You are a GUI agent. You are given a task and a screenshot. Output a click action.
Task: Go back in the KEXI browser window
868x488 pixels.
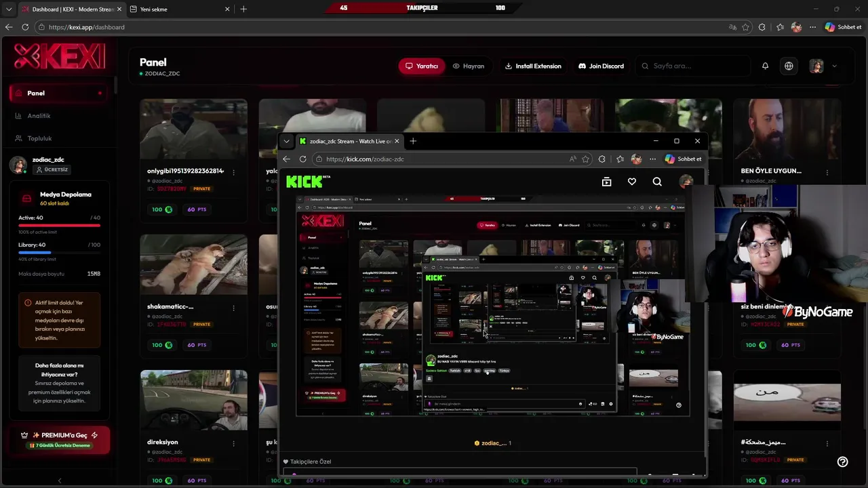point(9,27)
